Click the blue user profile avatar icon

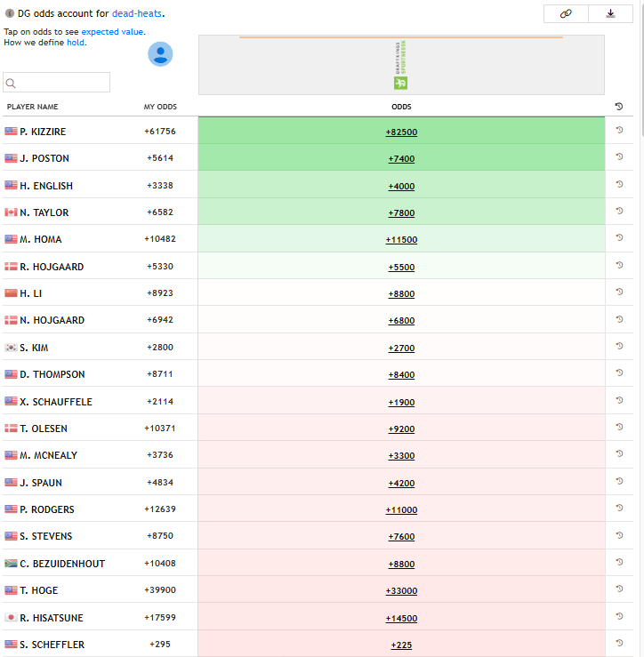coord(160,54)
